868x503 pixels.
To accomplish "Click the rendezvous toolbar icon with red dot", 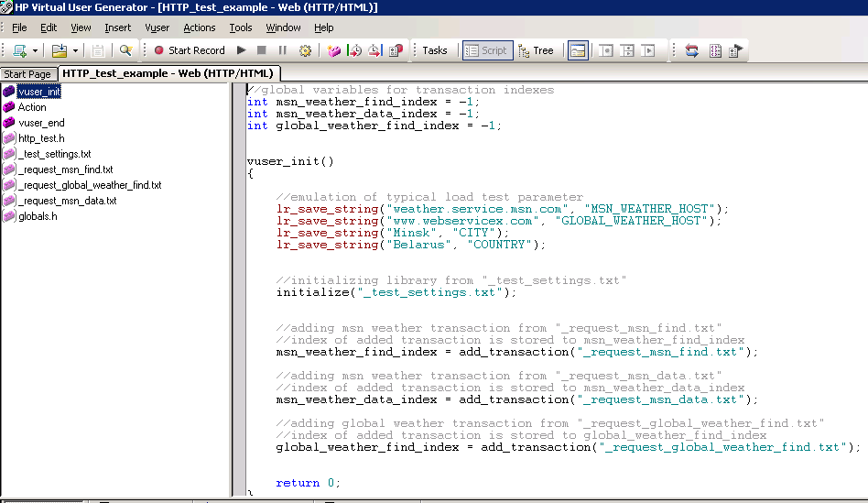I will pyautogui.click(x=396, y=50).
